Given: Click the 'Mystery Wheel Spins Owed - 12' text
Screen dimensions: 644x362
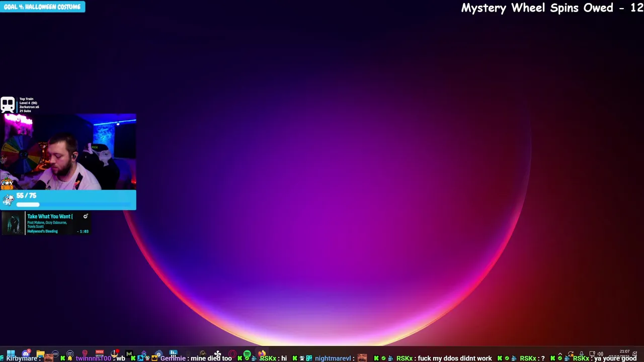Looking at the screenshot, I should (552, 8).
